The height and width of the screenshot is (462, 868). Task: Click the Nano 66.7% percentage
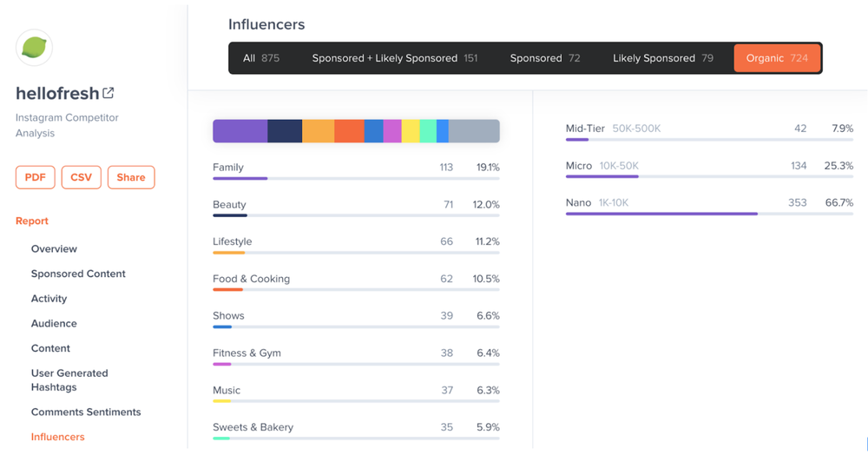[839, 202]
